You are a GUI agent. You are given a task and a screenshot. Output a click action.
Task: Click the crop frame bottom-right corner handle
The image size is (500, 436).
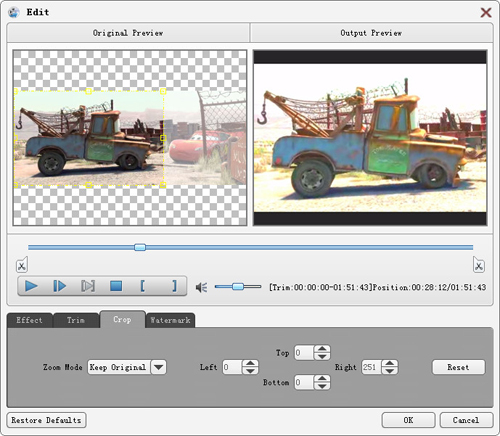tap(163, 185)
